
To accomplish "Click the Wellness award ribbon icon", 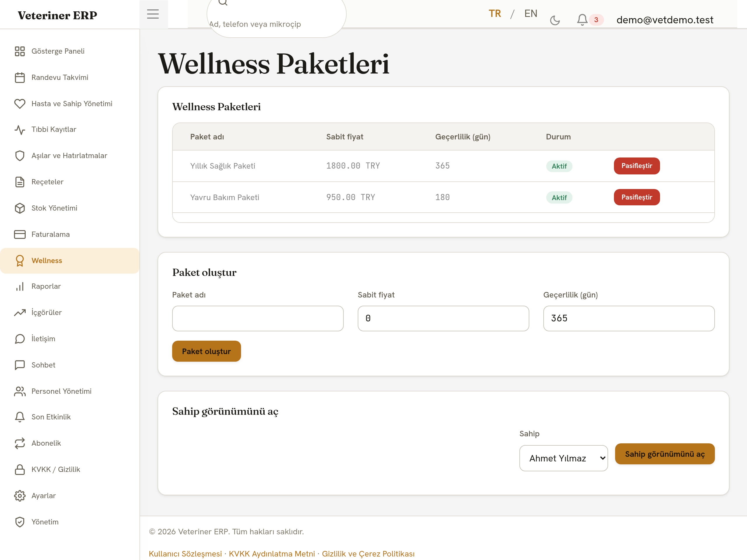I will click(x=20, y=260).
